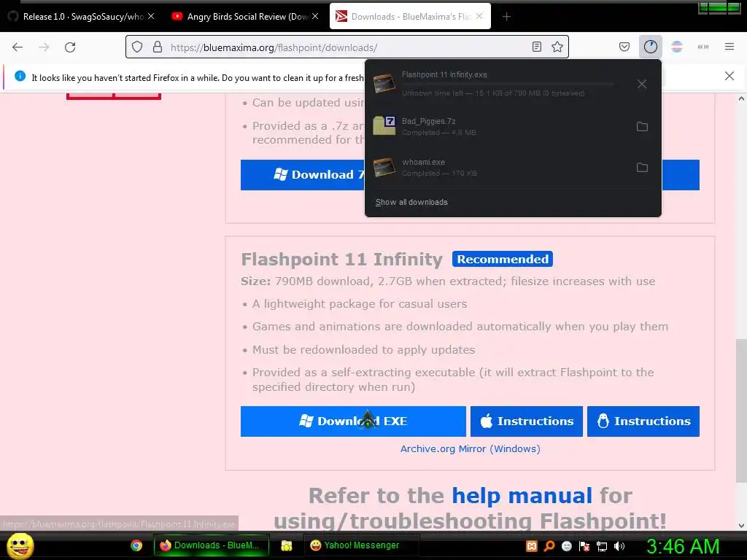This screenshot has width=747, height=560.
Task: Click the green CPU meter gadget at top right
Action: point(719,7)
